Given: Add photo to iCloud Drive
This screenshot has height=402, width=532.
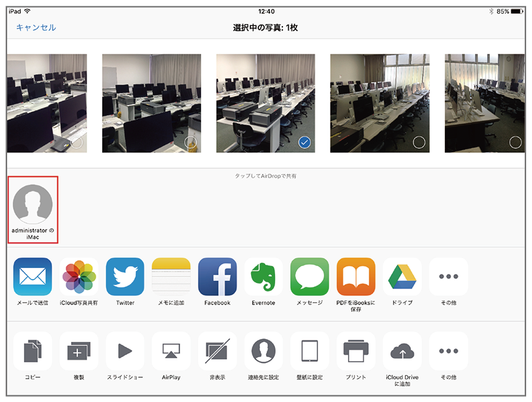Looking at the screenshot, I should (x=402, y=351).
